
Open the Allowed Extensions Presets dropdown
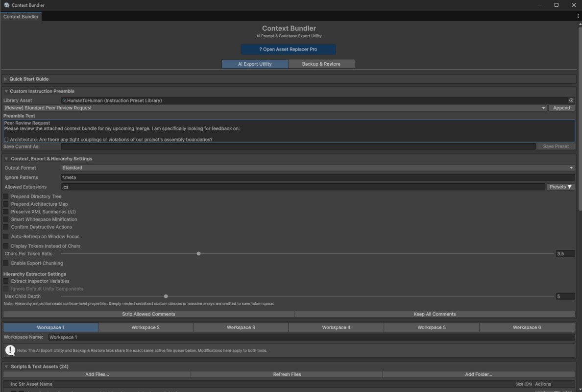tap(560, 187)
